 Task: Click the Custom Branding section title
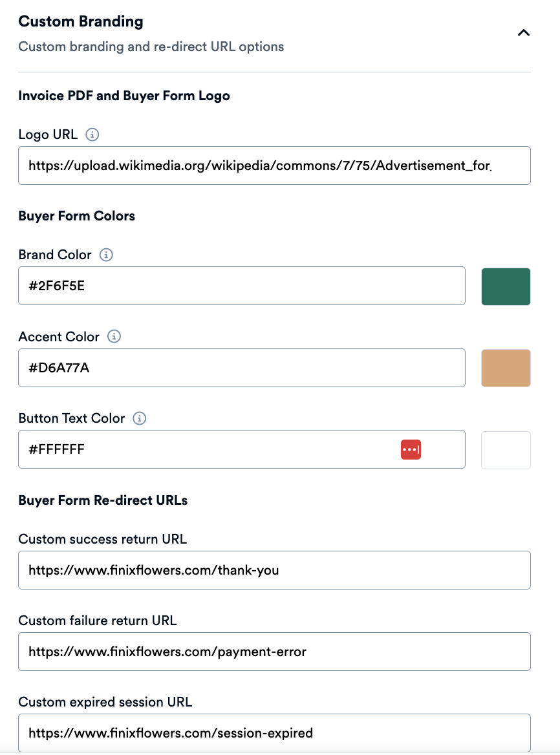tap(81, 21)
